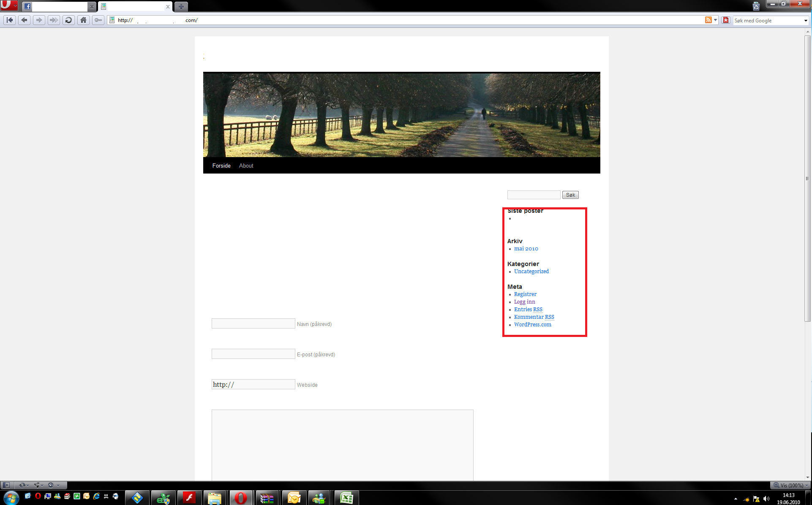Open Outlook from the taskbar
The height and width of the screenshot is (505, 812).
click(294, 498)
